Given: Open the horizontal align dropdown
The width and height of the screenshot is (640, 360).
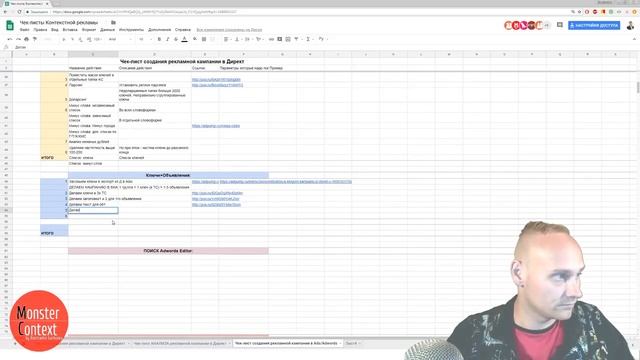Looking at the screenshot, I should (x=227, y=39).
